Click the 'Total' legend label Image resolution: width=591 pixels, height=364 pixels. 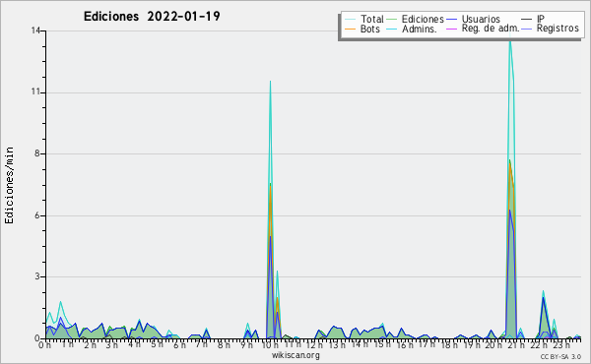coord(372,19)
